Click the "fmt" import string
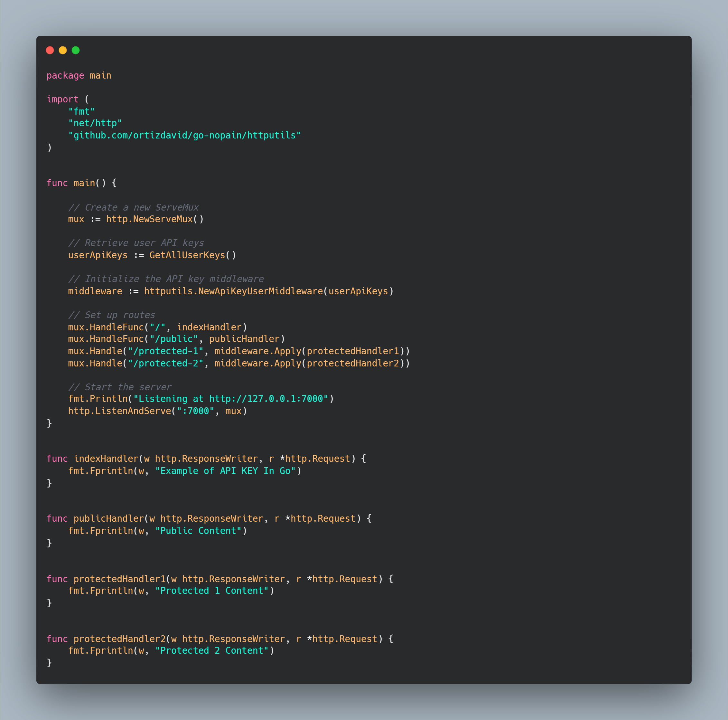This screenshot has width=728, height=720. pos(81,111)
